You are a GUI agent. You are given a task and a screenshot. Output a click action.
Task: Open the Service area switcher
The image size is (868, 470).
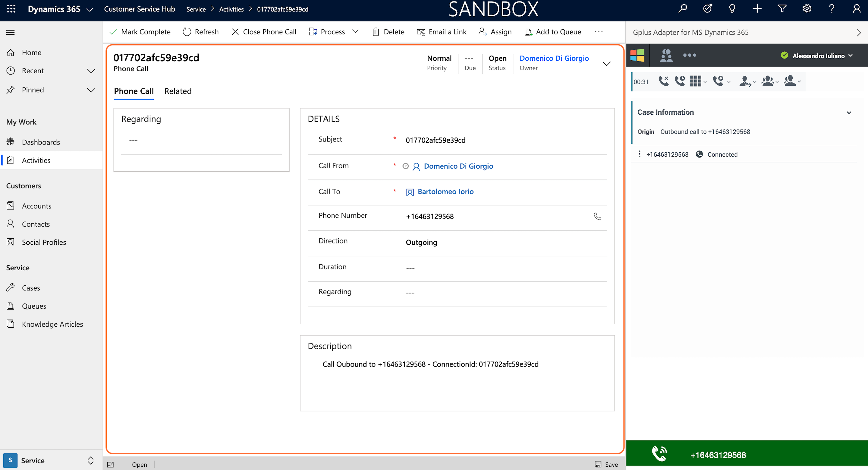tap(51, 460)
